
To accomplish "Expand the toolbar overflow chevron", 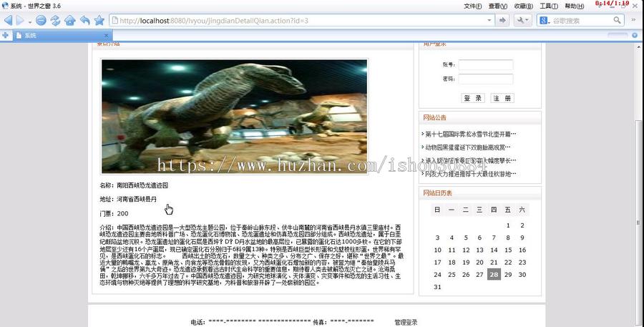I will (x=634, y=20).
